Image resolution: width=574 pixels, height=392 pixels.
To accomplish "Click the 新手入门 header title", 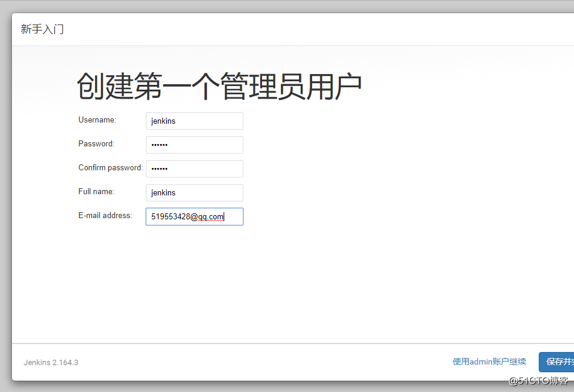I will point(42,28).
